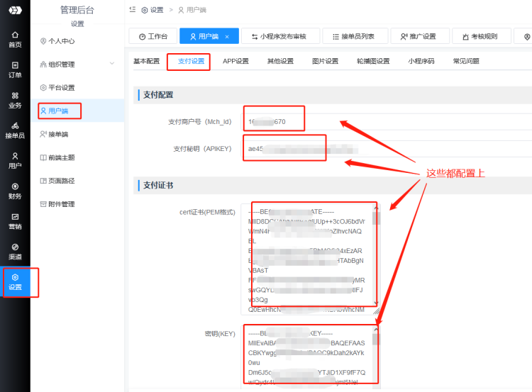Switch to the 支付设置 tab

coord(191,62)
